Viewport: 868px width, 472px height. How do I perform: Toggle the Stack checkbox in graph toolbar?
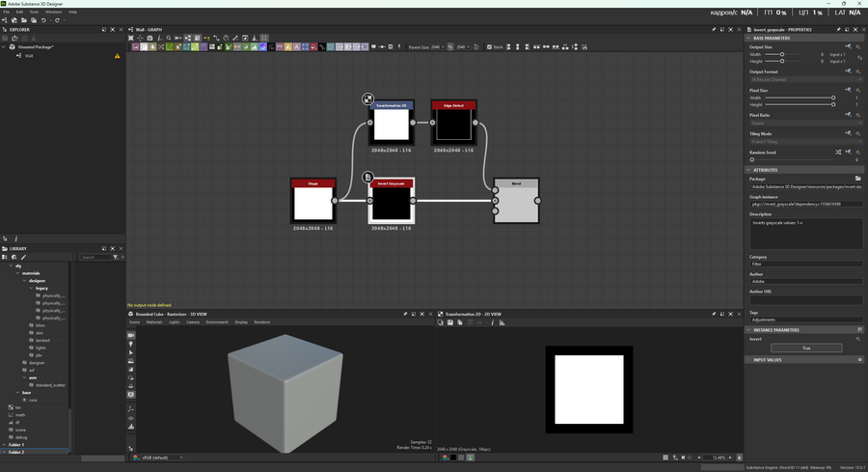(x=490, y=46)
